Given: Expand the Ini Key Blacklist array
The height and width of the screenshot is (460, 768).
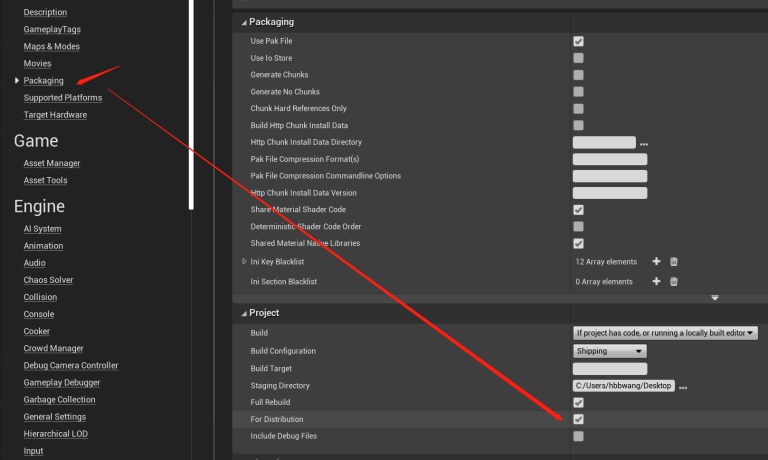Looking at the screenshot, I should click(x=244, y=262).
